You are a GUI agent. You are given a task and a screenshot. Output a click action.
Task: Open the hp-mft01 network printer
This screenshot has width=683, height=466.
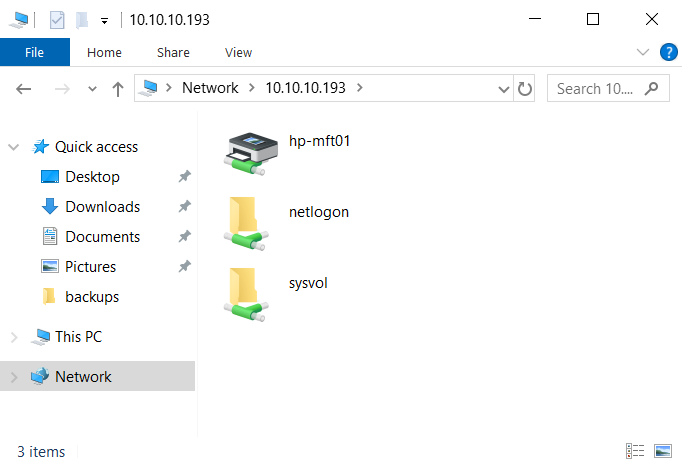pyautogui.click(x=287, y=153)
